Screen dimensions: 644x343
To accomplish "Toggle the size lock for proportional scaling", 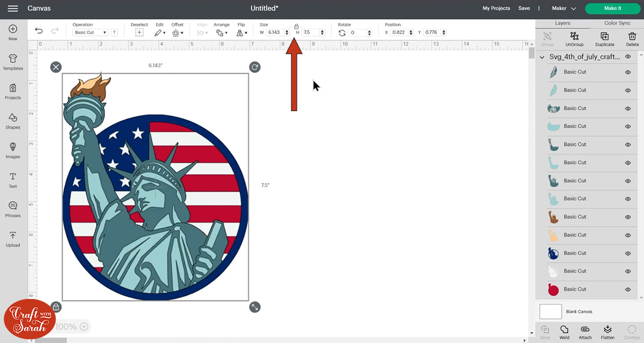I will 297,25.
